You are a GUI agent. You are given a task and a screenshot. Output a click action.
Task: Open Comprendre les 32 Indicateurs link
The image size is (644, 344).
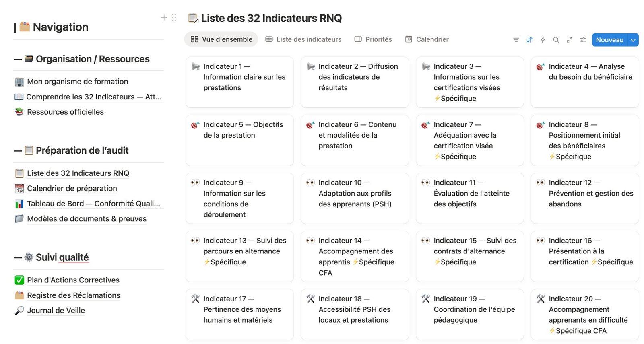[94, 97]
